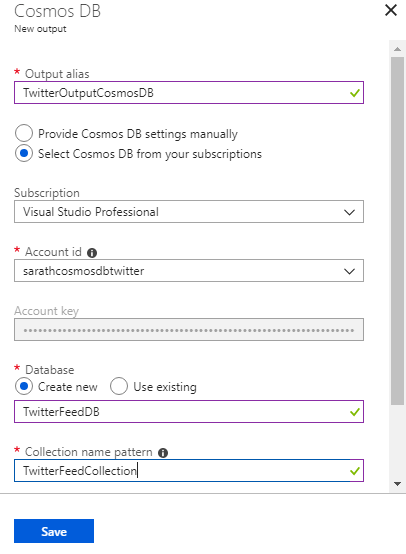Show info tooltip for Collection name pattern

click(163, 453)
